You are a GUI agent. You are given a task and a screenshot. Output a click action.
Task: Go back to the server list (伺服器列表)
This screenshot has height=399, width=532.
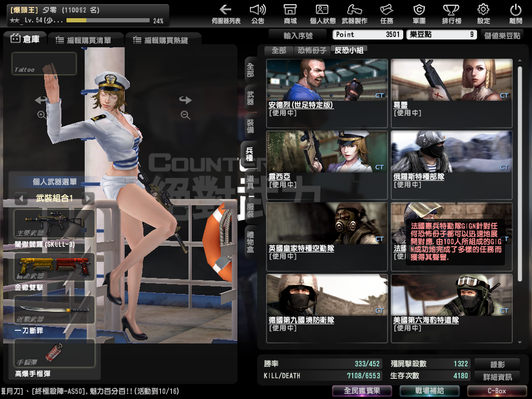click(x=226, y=14)
